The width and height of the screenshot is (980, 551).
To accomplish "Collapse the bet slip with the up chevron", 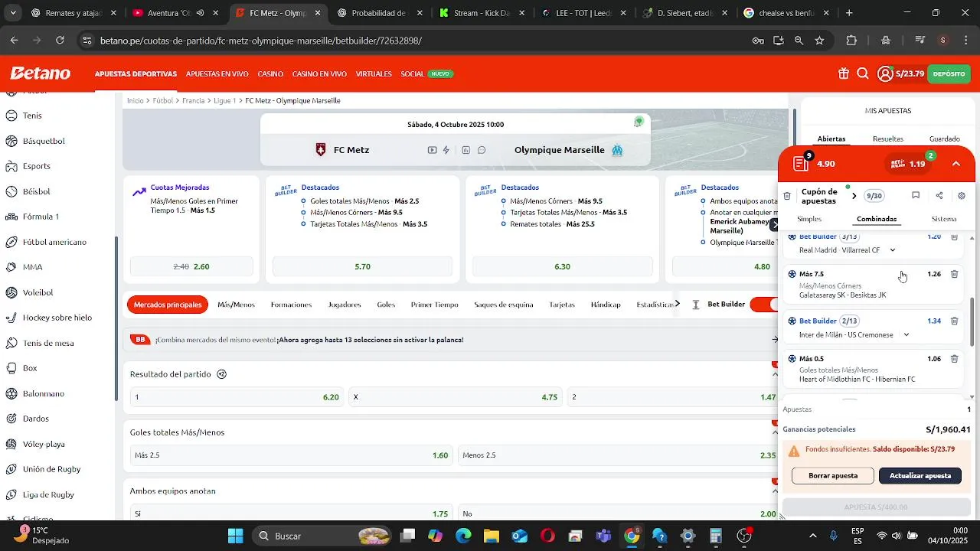I will (956, 164).
